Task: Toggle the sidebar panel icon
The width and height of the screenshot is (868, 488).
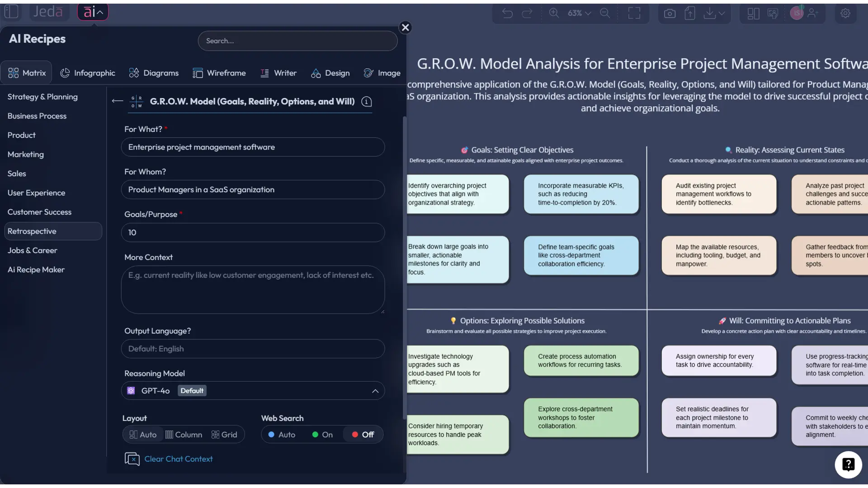Action: 11,11
